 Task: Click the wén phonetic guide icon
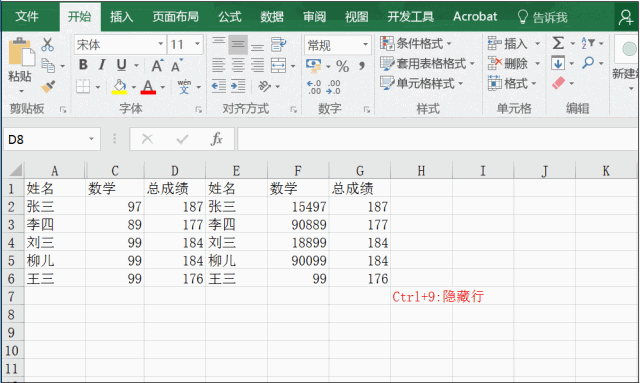tap(184, 87)
